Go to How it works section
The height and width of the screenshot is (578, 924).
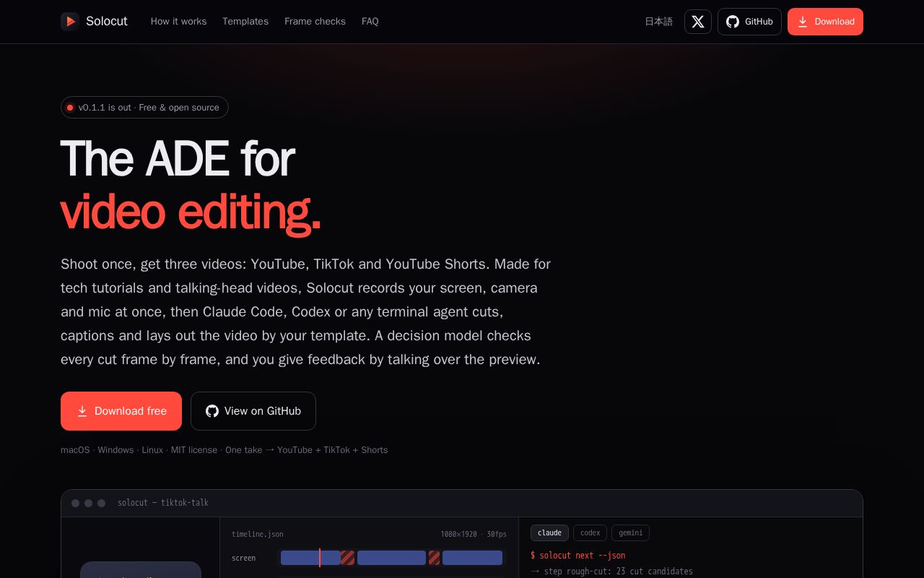[178, 22]
